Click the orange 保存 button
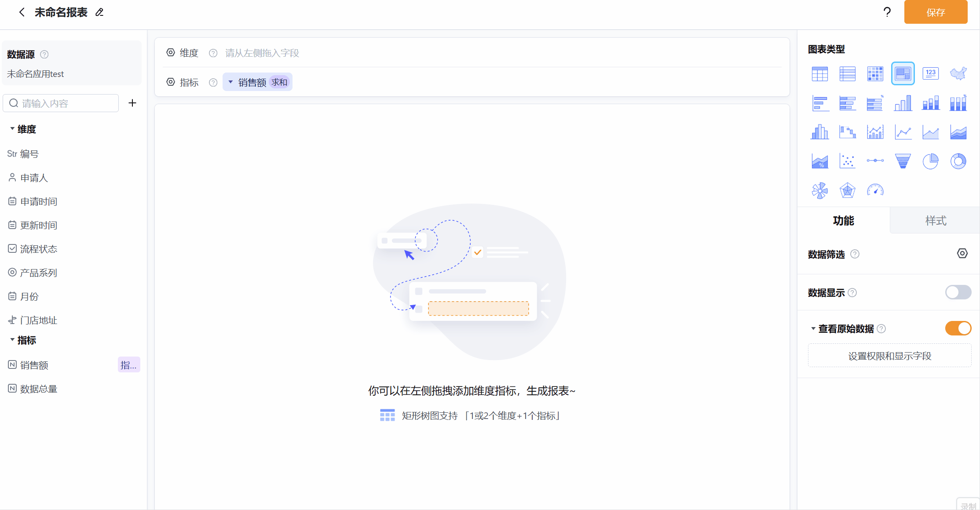This screenshot has width=980, height=510. 936,12
